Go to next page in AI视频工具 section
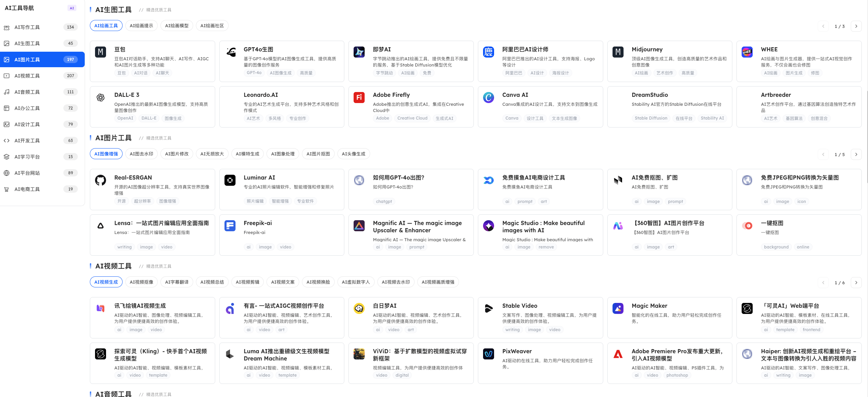This screenshot has height=397, width=868. (x=856, y=283)
